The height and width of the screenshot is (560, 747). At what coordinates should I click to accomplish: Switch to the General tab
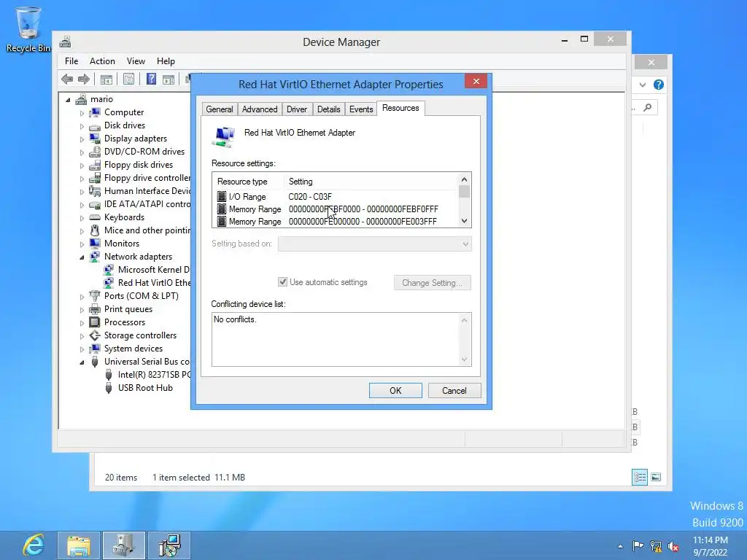(x=220, y=109)
